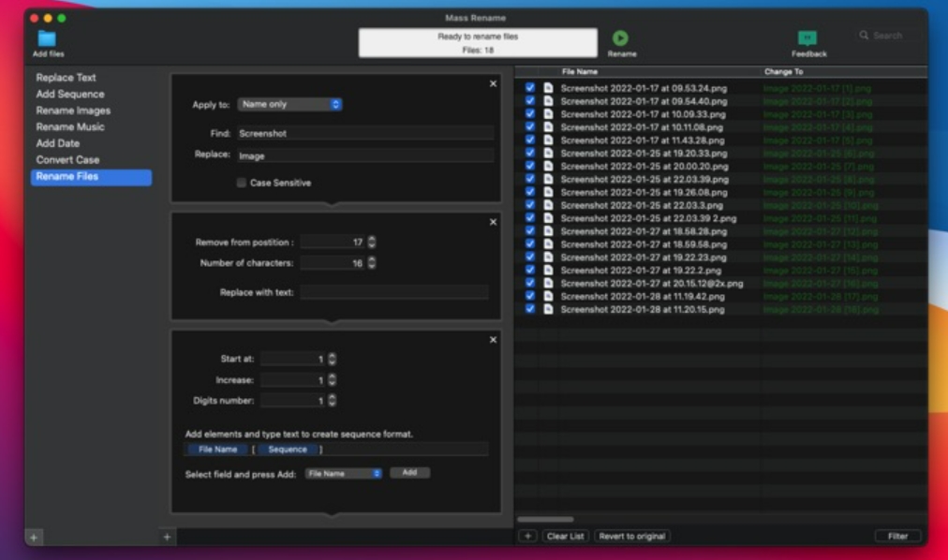This screenshot has height=560, width=948.
Task: Uncheck Screenshot 2022-01-27 at 20.15.12@2x.png
Action: pos(529,283)
